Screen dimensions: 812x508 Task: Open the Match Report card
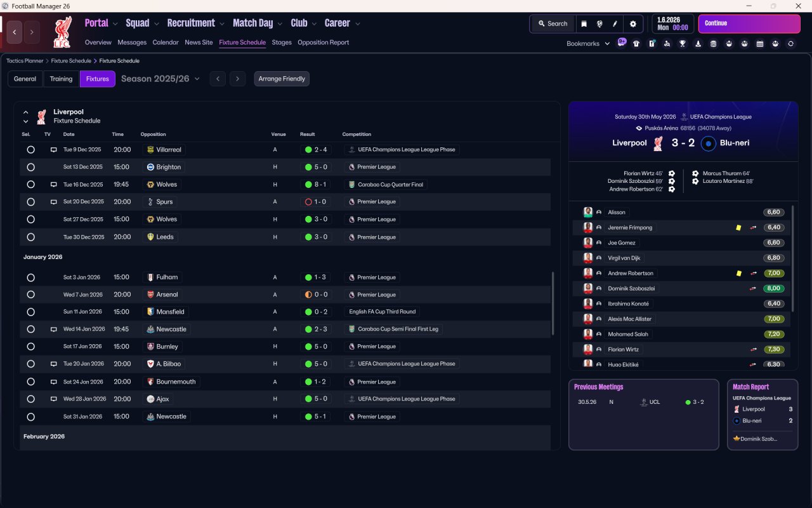(x=763, y=415)
